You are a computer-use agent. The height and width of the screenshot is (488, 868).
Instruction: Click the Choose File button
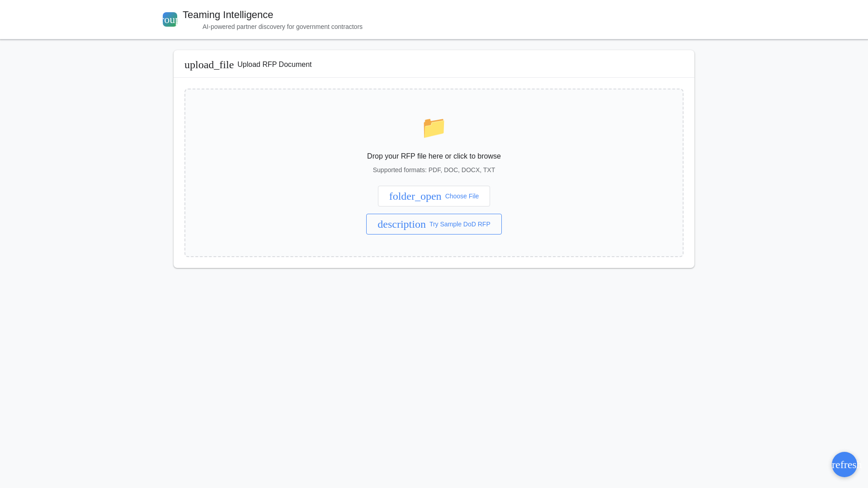434,196
